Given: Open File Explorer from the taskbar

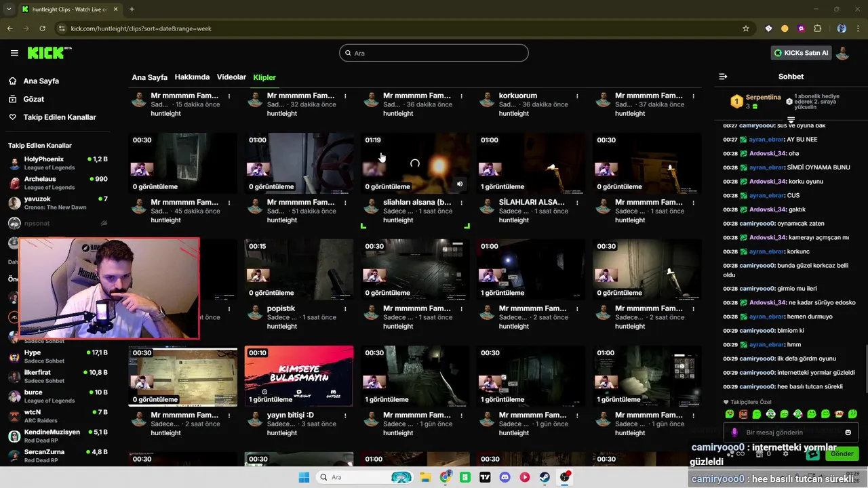Looking at the screenshot, I should 425,477.
